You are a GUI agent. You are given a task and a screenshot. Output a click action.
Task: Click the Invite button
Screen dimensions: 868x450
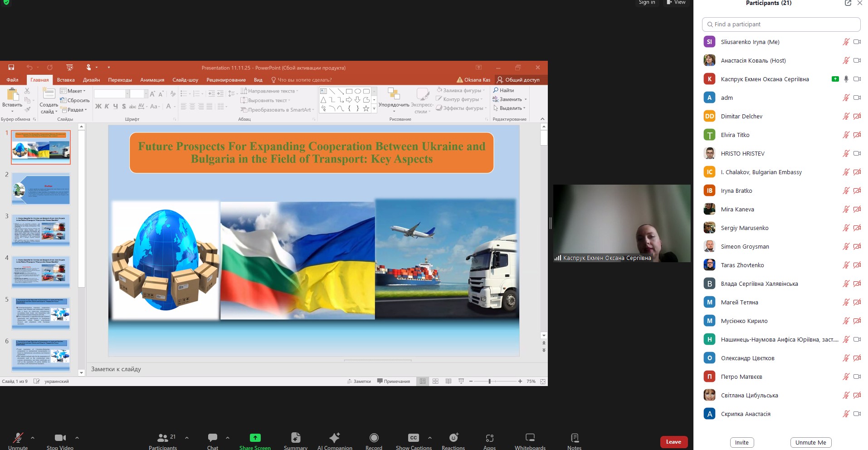[741, 442]
